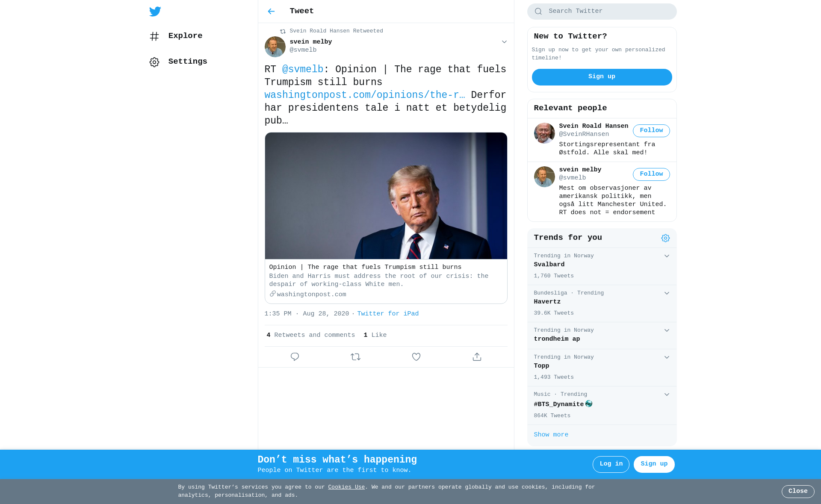Like the tweet with the heart icon
Viewport: 821px width, 504px height.
(416, 357)
